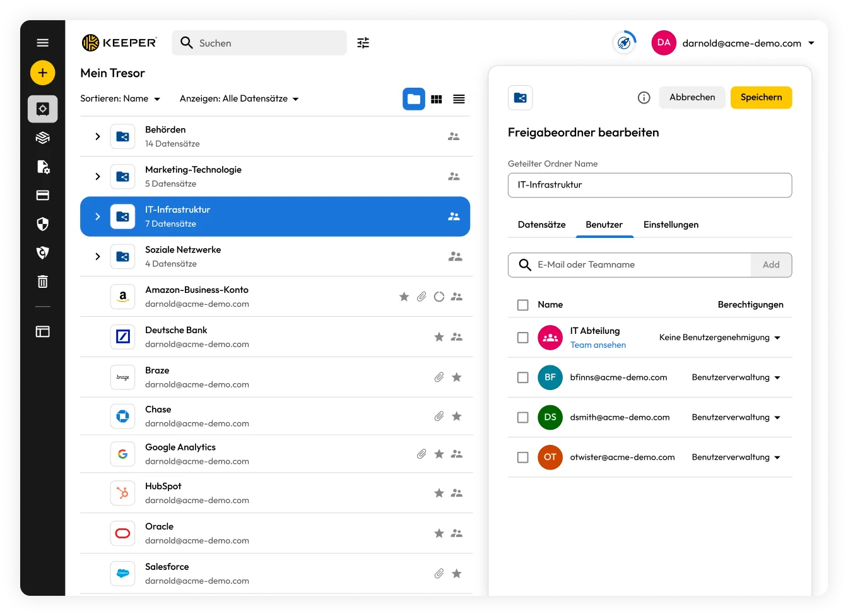
Task: Check the dsmith@acme-demo.com checkbox
Action: click(x=522, y=417)
